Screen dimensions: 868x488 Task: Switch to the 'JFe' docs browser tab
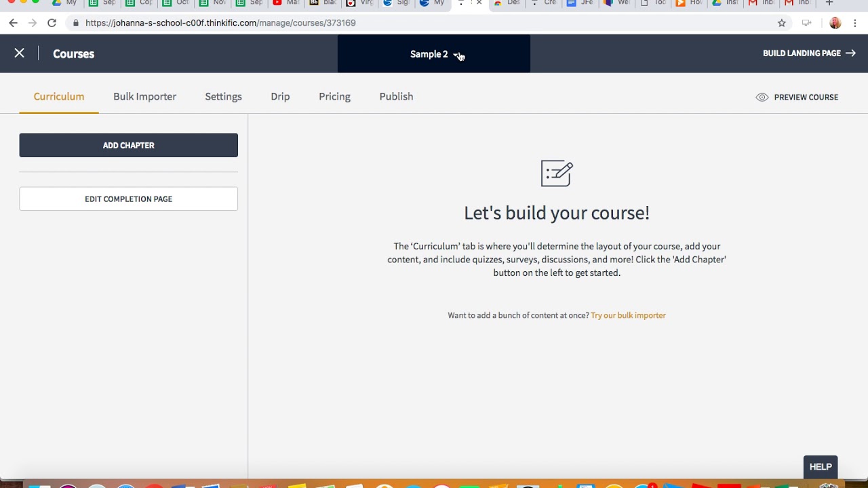coord(579,3)
